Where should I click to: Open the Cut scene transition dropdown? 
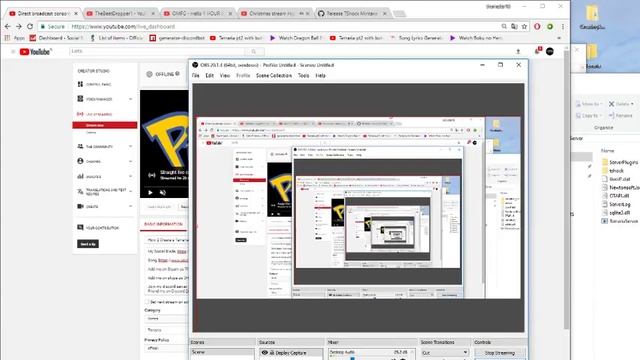click(x=444, y=352)
